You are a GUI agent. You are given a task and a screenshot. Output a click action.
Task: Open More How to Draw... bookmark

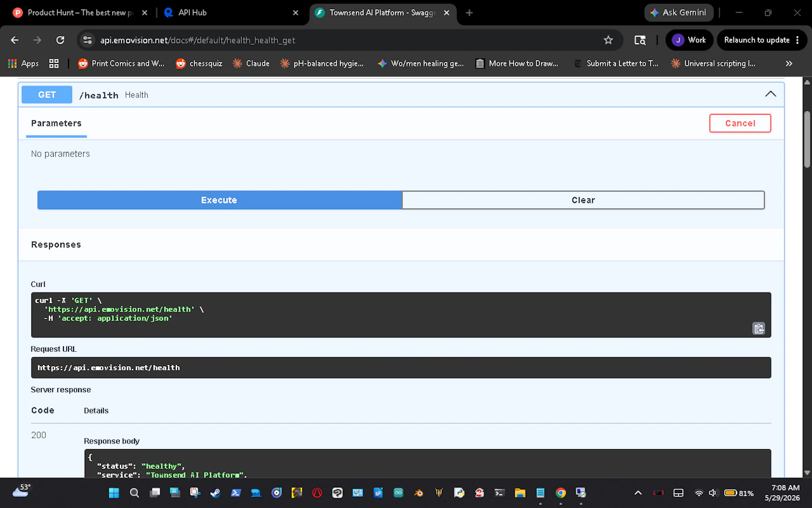[517, 63]
